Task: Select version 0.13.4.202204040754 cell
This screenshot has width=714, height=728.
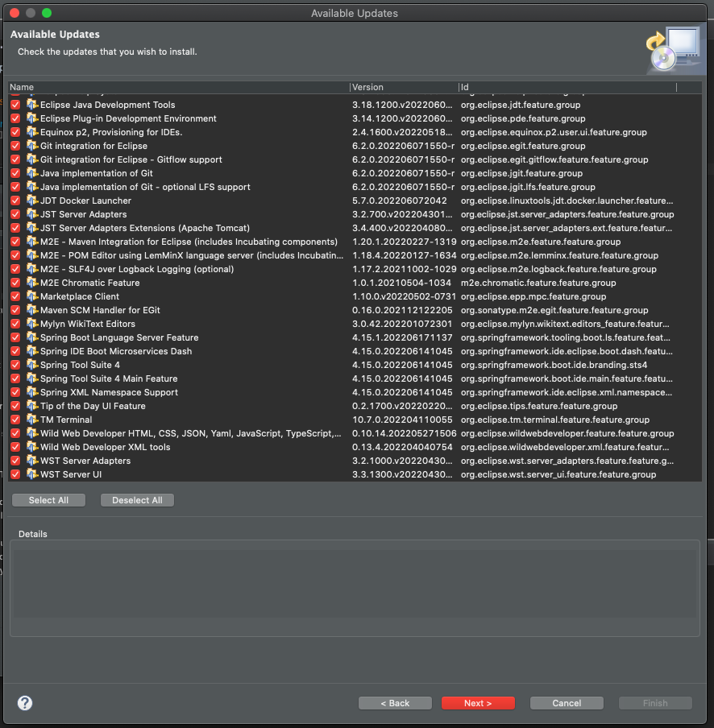Action: click(x=402, y=447)
